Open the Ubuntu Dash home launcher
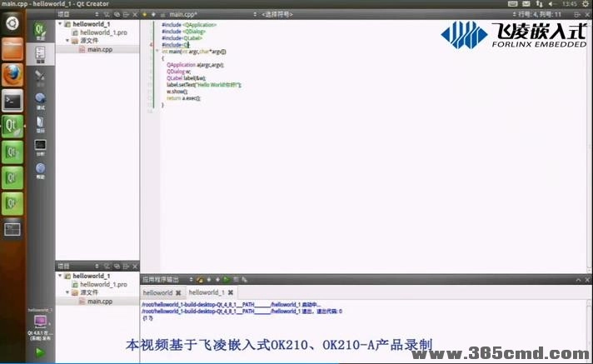 tap(12, 23)
